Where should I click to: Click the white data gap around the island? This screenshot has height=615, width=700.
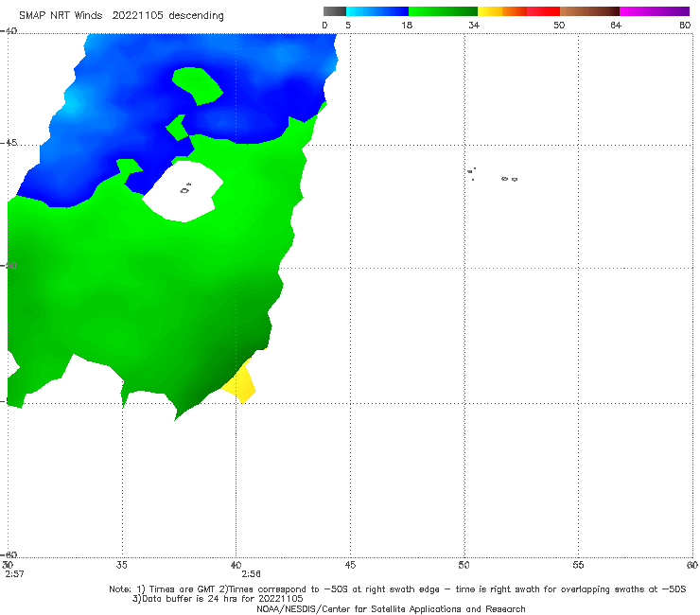(x=183, y=192)
